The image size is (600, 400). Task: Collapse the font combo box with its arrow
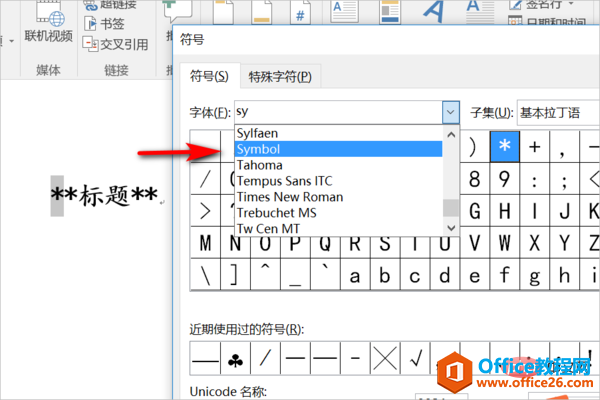[x=450, y=112]
